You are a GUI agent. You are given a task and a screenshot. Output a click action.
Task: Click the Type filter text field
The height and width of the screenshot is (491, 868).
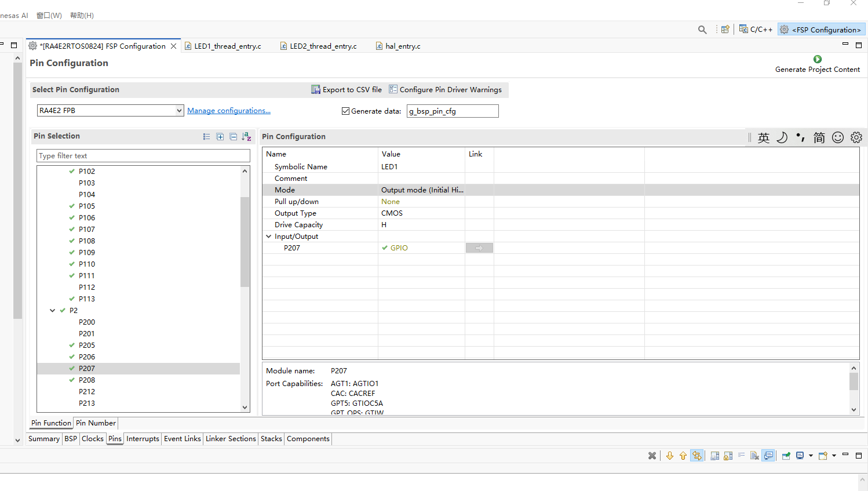click(143, 156)
